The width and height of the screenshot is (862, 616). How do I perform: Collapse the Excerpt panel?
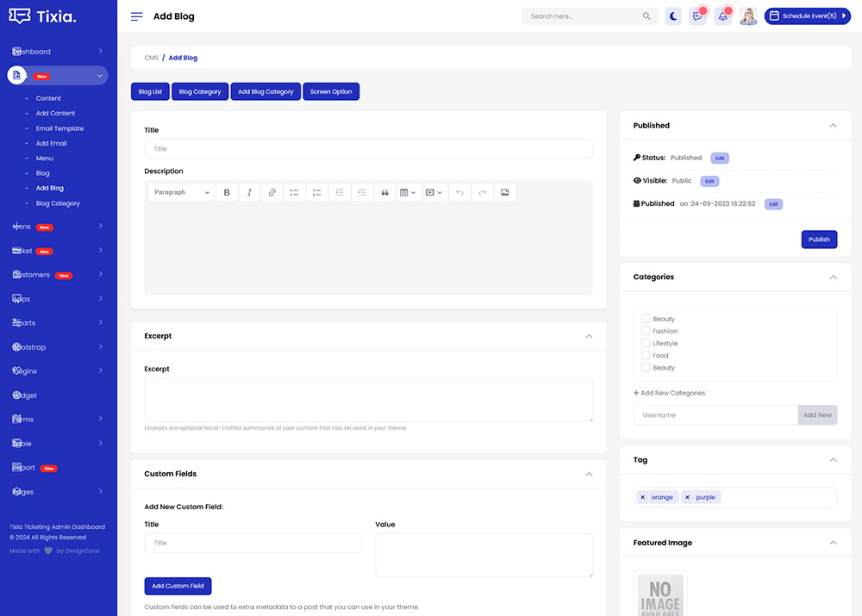point(589,336)
